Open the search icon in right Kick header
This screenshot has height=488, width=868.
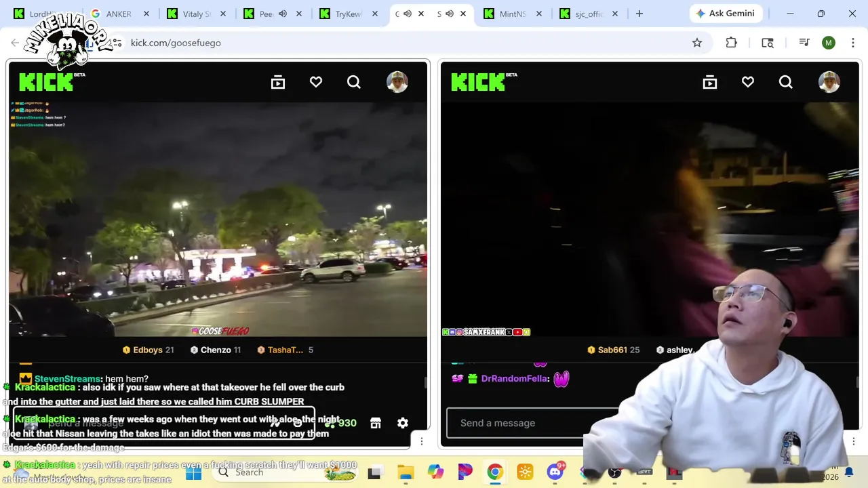tap(786, 82)
